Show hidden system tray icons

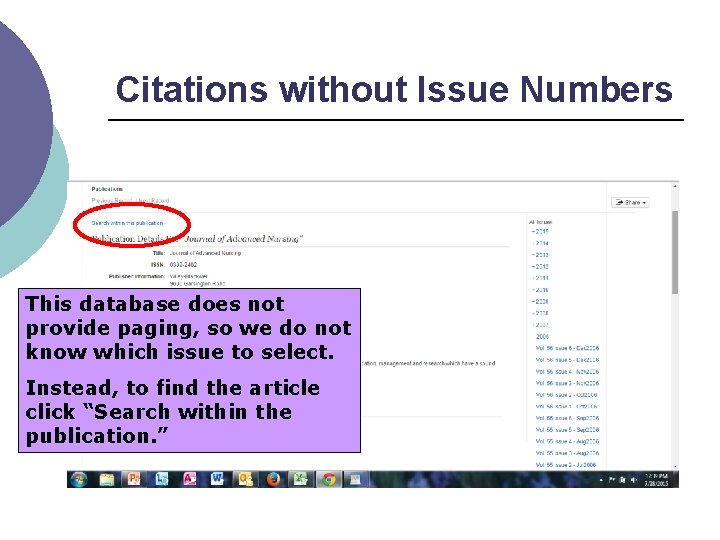coord(601,480)
